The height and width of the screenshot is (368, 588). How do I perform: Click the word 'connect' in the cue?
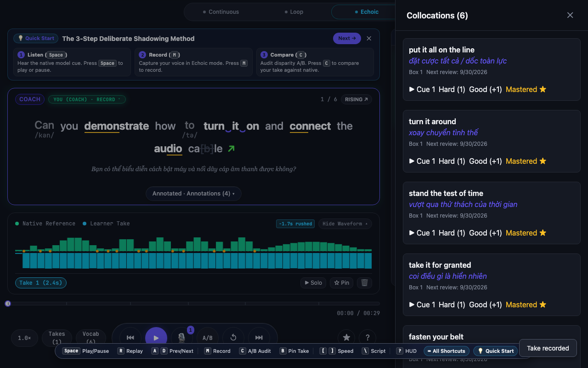coord(310,126)
